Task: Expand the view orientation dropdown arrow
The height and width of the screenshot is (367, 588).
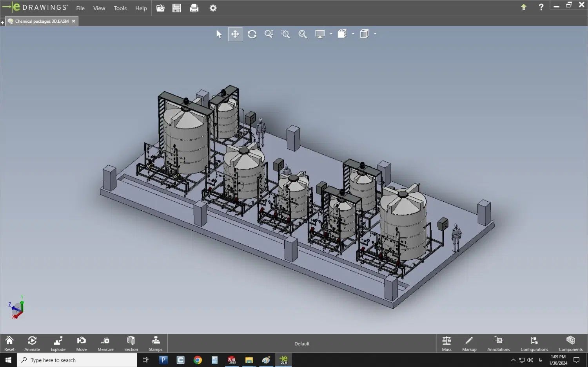Action: point(353,34)
